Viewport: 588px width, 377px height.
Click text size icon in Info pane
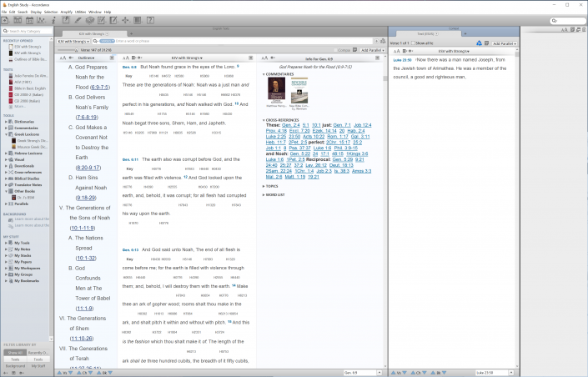264,58
